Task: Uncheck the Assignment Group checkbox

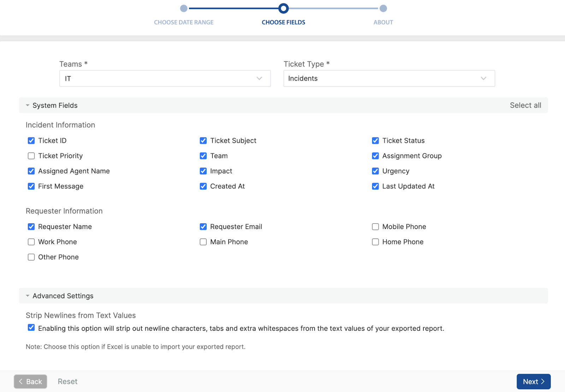Action: pos(375,156)
